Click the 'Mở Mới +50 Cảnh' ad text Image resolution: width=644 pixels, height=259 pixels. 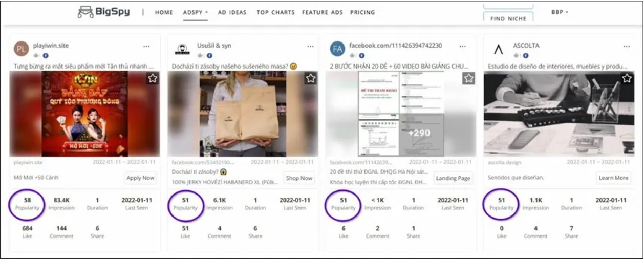(36, 178)
